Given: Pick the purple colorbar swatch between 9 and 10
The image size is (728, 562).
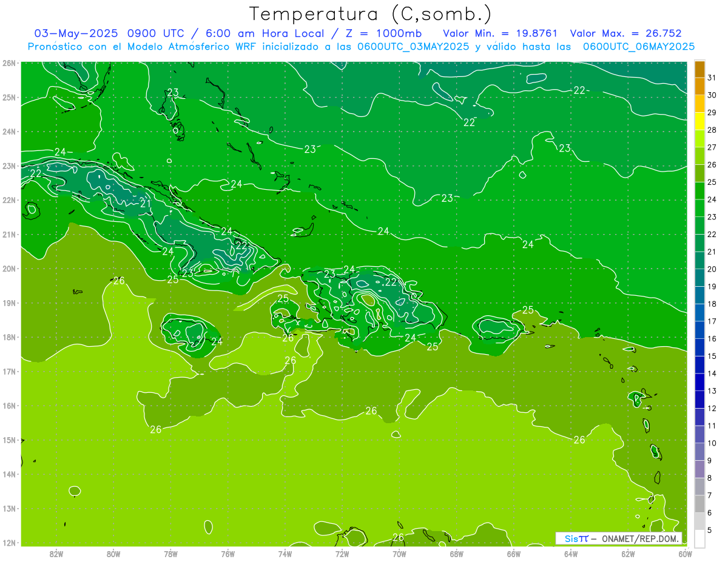Looking at the screenshot, I should (x=699, y=452).
